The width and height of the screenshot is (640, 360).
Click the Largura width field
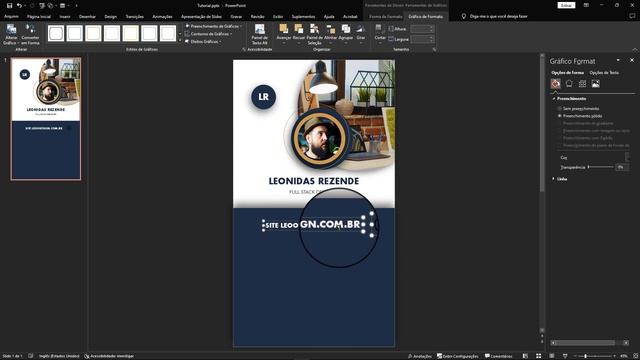click(x=422, y=39)
